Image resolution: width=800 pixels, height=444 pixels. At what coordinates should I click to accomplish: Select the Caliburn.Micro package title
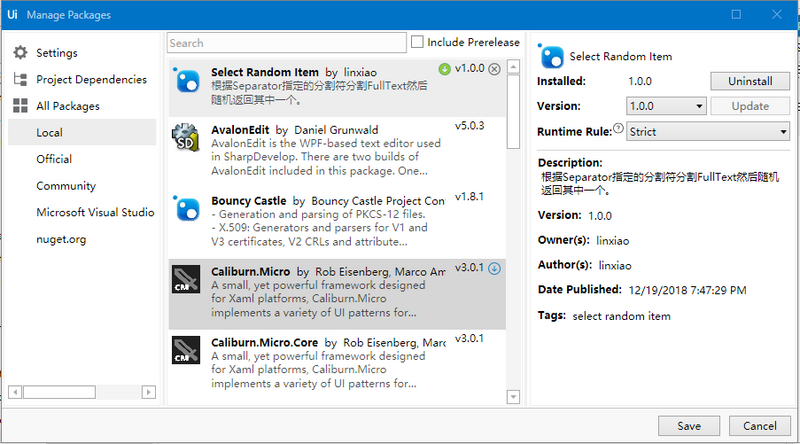tap(251, 272)
